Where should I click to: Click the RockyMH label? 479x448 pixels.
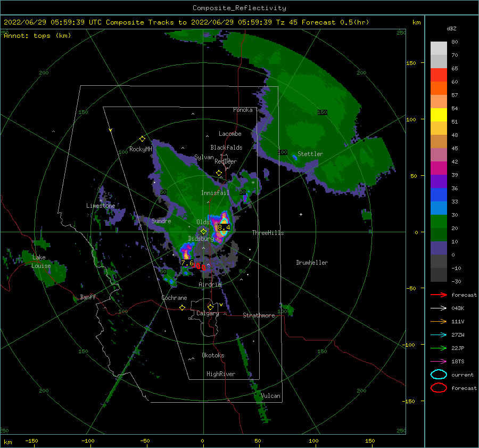(x=141, y=149)
